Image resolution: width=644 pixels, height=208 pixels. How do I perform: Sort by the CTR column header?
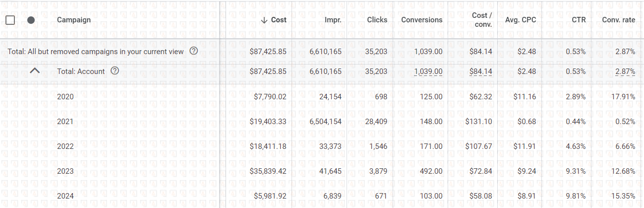(x=579, y=20)
